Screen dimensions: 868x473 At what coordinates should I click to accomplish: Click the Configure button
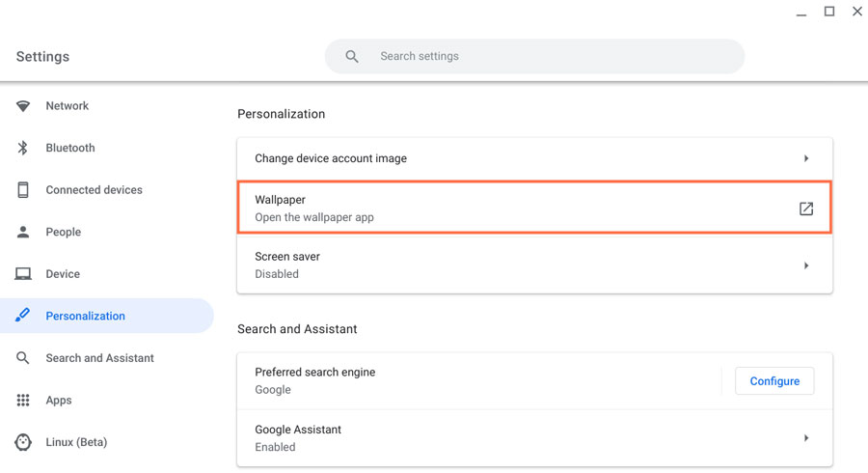774,381
